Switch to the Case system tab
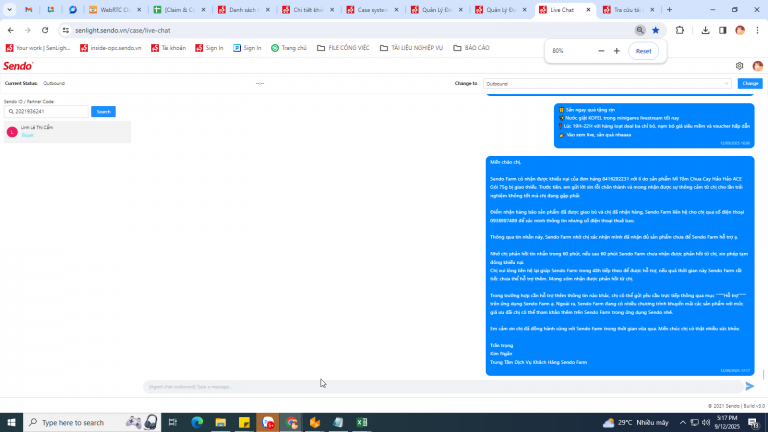Screen dimensions: 768x432 click(x=372, y=10)
